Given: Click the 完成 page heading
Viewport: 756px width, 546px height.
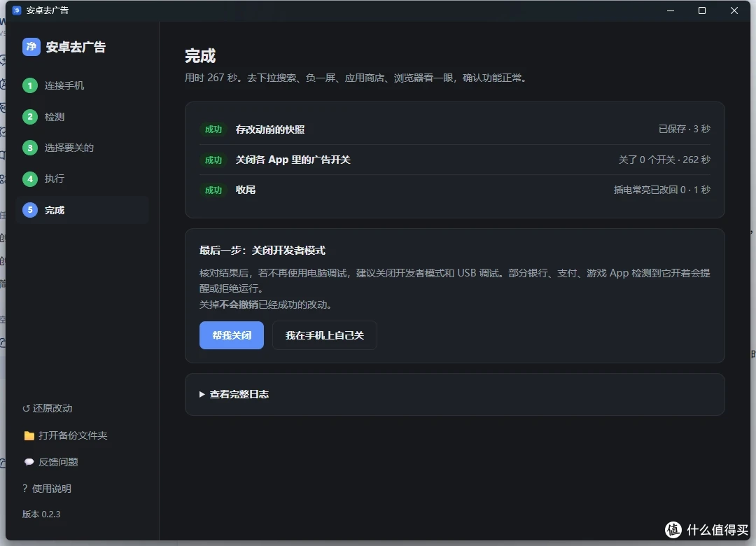Looking at the screenshot, I should pos(200,56).
